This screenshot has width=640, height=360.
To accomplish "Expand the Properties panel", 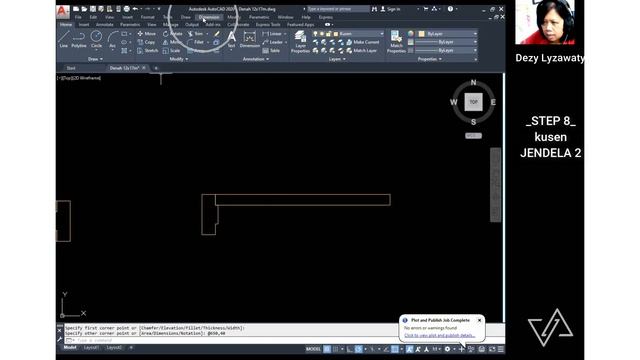I will pyautogui.click(x=430, y=59).
